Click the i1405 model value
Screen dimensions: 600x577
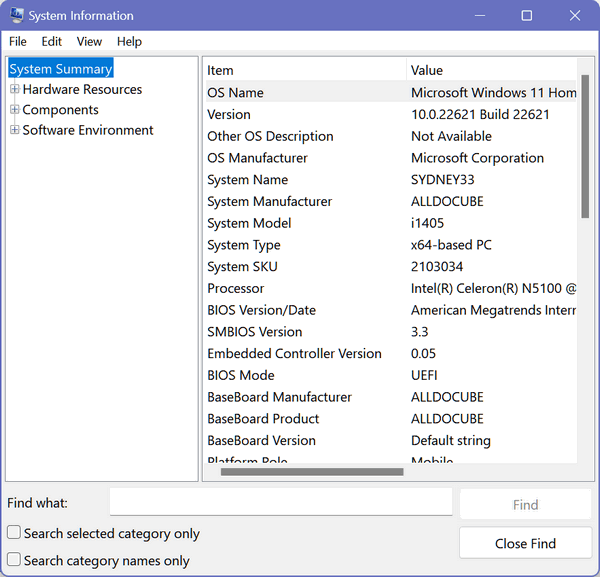427,223
